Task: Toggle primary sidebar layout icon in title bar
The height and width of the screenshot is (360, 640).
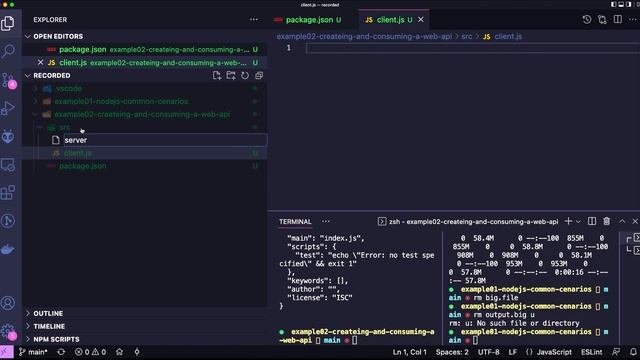Action: point(613,4)
